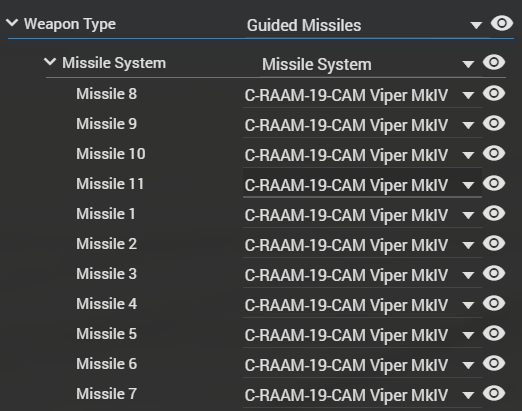Collapse the Weapon Type section chevron
This screenshot has height=411, width=522.
click(12, 23)
